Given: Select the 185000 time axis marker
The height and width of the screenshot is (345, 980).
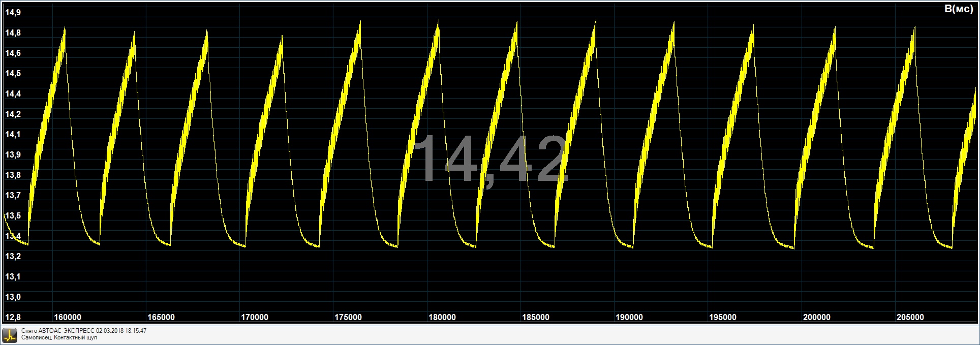Looking at the screenshot, I should [x=535, y=318].
